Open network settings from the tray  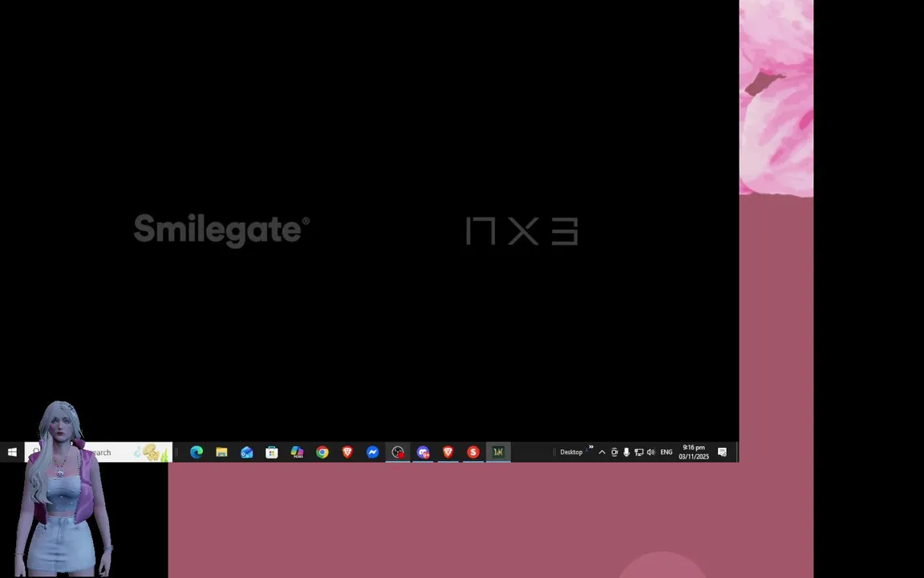[638, 453]
